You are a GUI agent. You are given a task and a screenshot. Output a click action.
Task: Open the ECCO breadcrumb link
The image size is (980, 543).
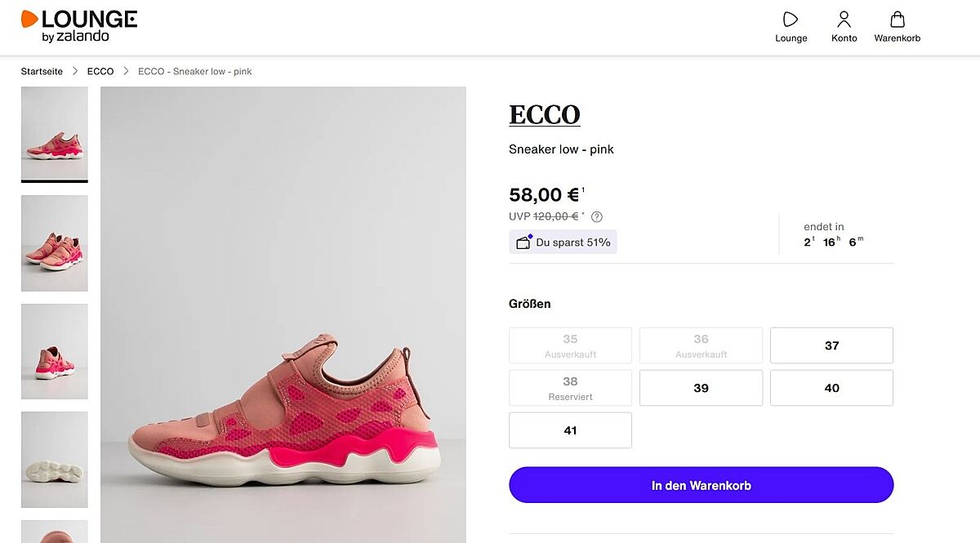click(x=100, y=72)
